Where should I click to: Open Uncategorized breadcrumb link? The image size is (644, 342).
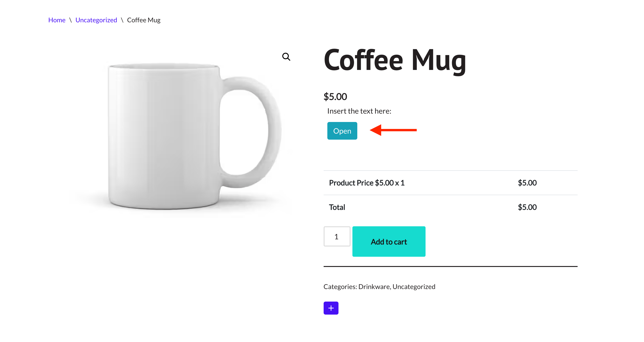[x=96, y=20]
